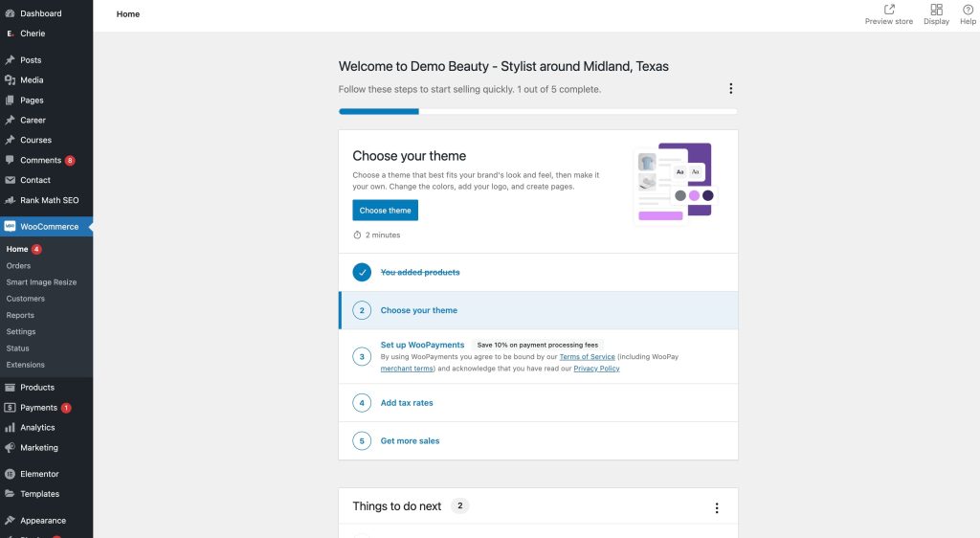The width and height of the screenshot is (980, 538).
Task: Open the Preview store icon
Action: click(x=888, y=10)
